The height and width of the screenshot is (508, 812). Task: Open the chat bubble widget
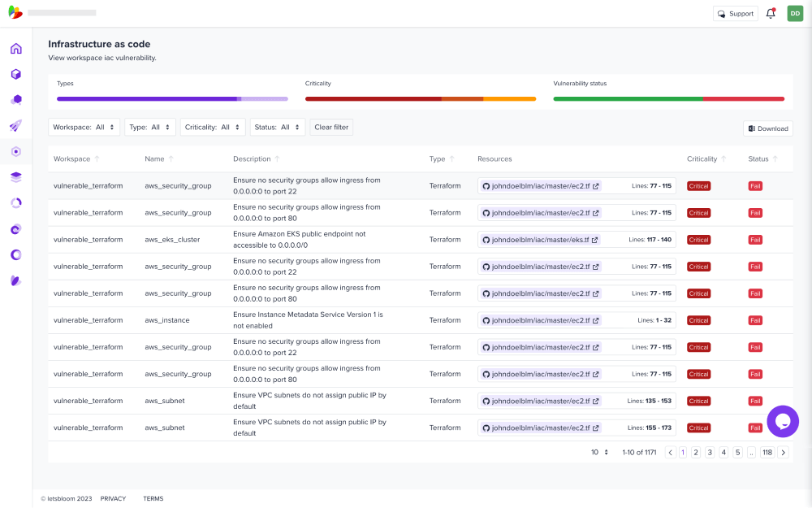[x=783, y=421]
